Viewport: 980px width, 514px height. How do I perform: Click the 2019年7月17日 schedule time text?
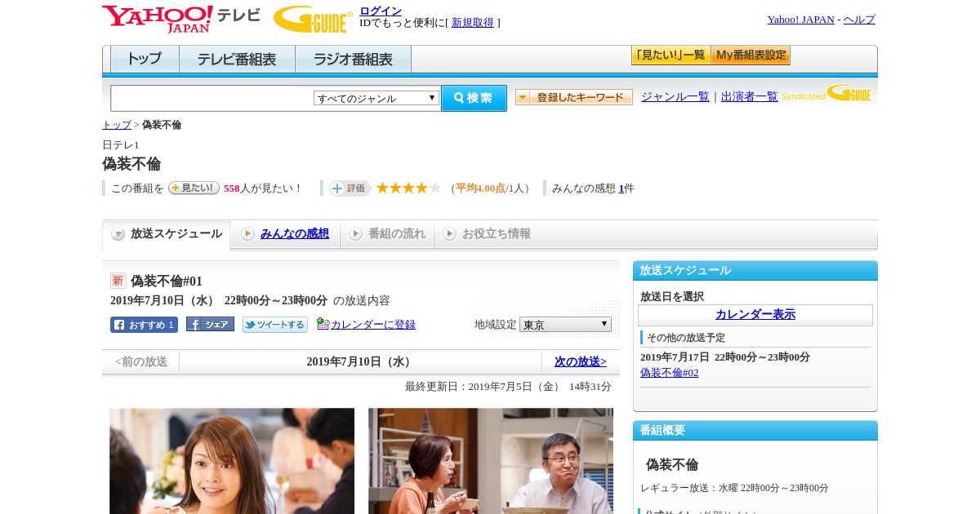725,357
